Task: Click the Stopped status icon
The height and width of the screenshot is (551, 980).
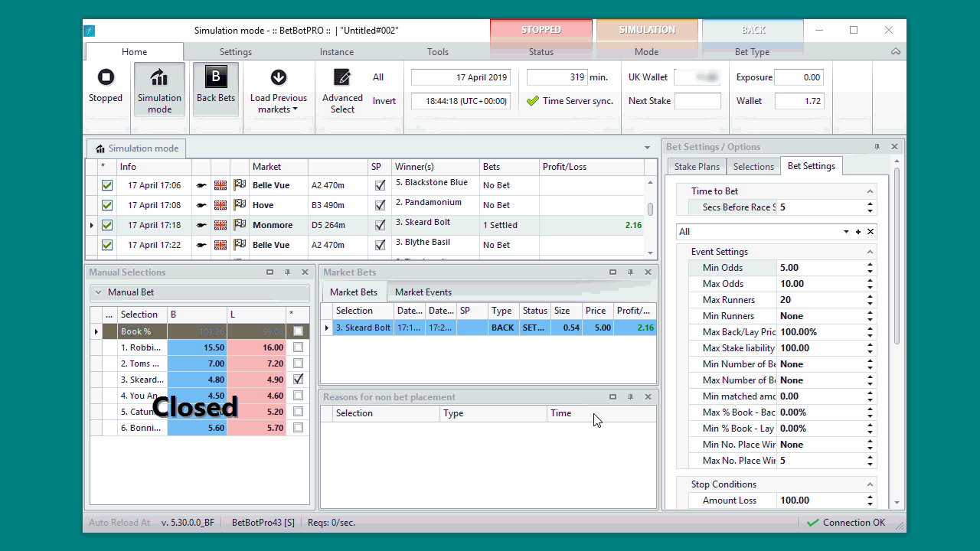Action: click(106, 77)
